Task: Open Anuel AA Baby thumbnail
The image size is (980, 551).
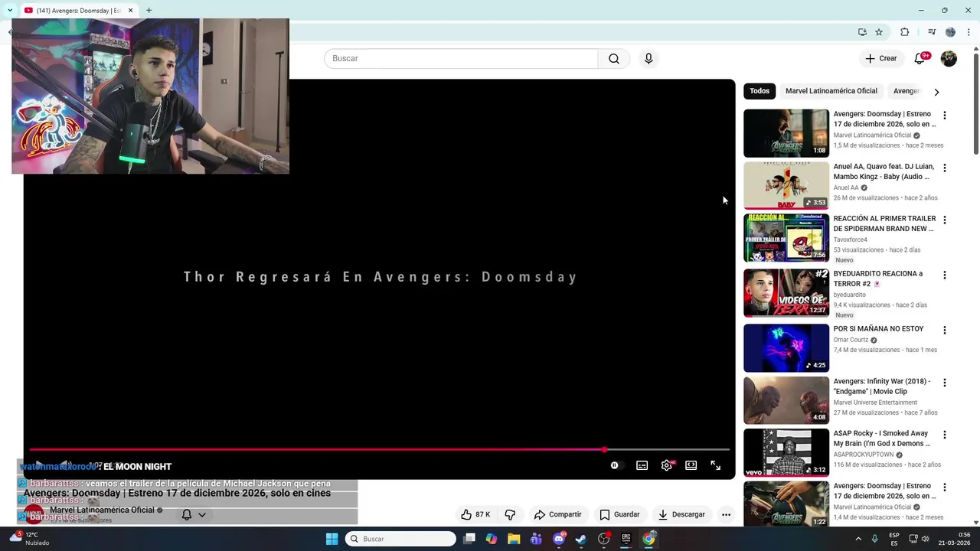Action: click(x=786, y=185)
